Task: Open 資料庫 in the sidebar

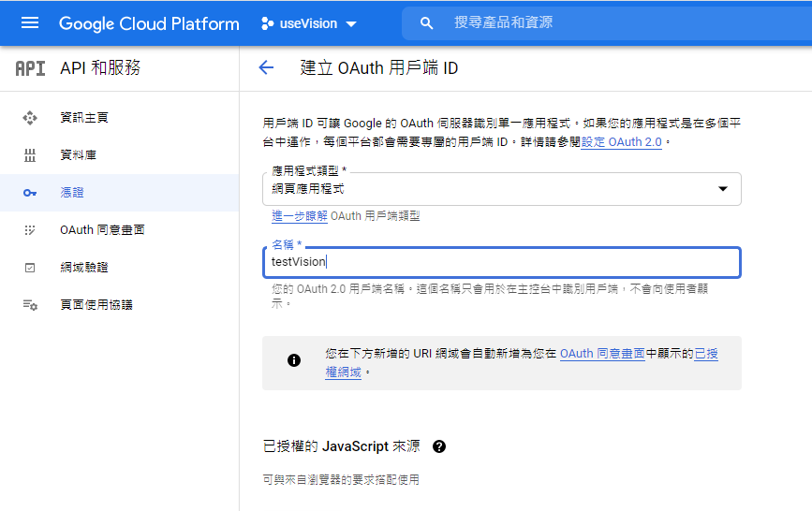Action: (119, 154)
